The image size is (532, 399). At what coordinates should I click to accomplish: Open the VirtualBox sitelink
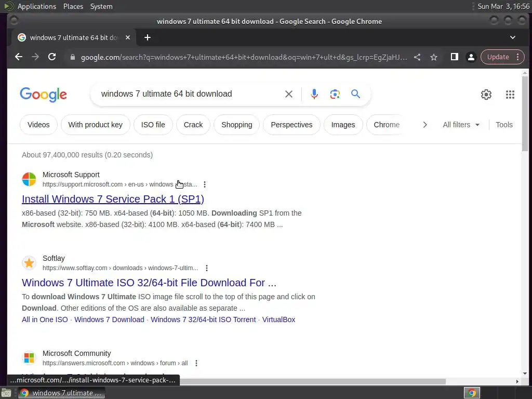(278, 320)
